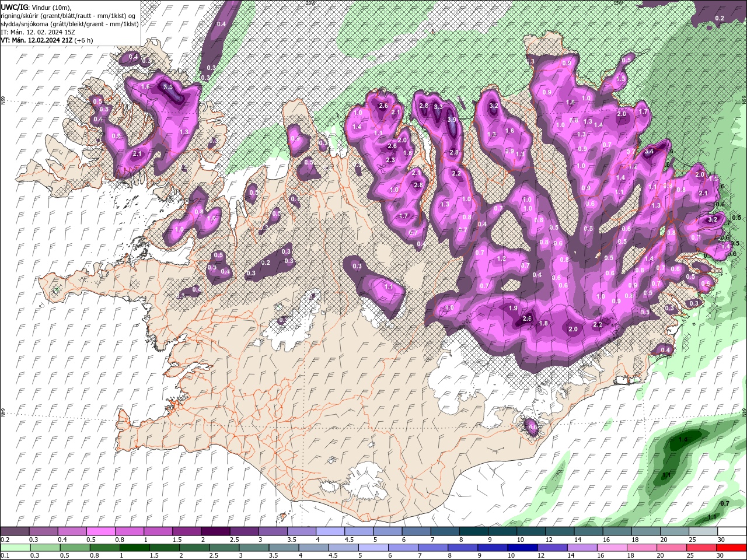Select the bright magenta 0.5 snow legend swatch
This screenshot has height=560, width=747.
[100, 531]
